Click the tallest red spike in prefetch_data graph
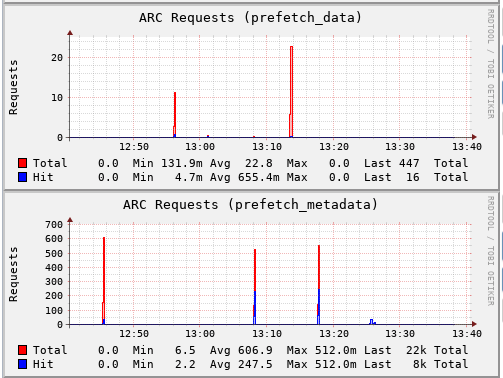The width and height of the screenshot is (503, 378). click(291, 92)
